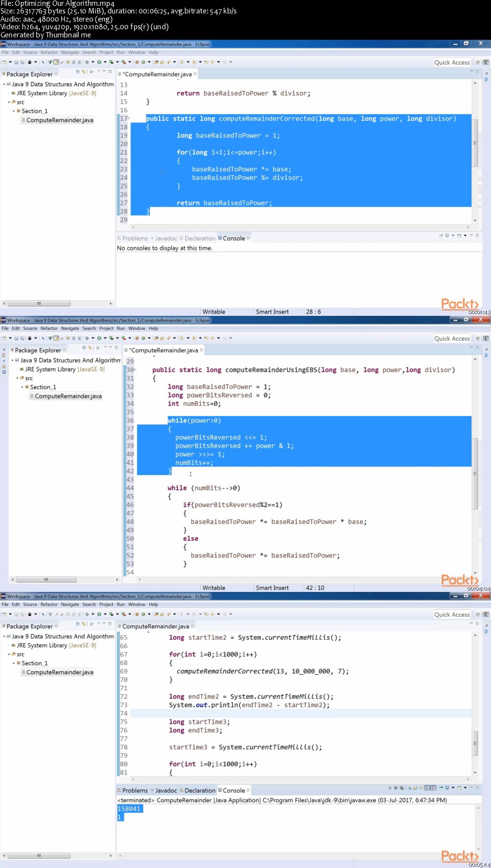Minimize the Package Explorer view in the 00:01:43 frame
This screenshot has width=491, height=868.
coord(104,71)
